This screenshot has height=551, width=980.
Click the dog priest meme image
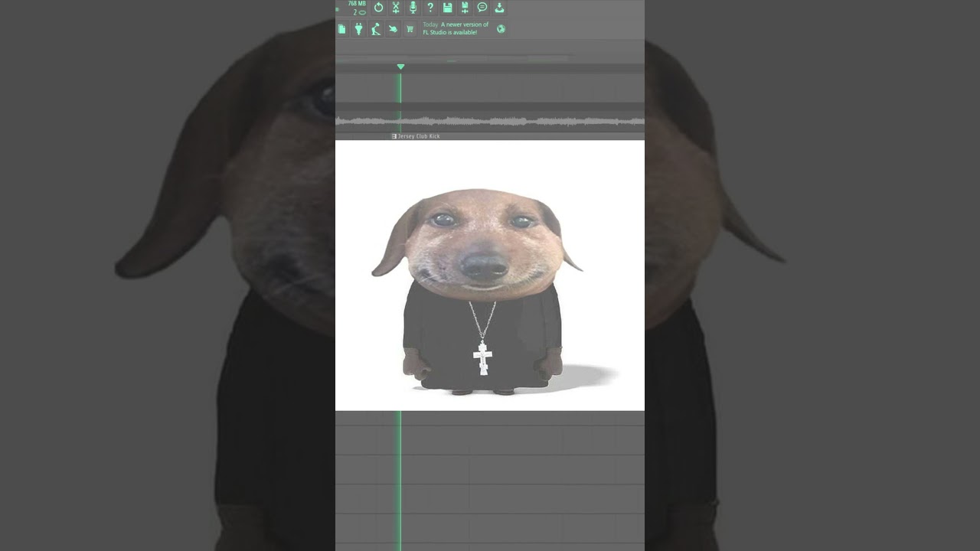[x=490, y=275]
